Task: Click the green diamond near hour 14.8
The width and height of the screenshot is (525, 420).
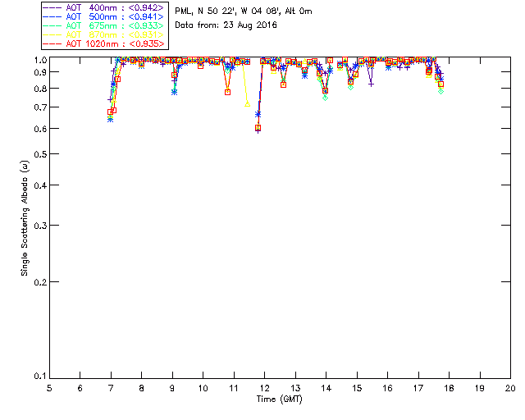Action: click(x=350, y=88)
